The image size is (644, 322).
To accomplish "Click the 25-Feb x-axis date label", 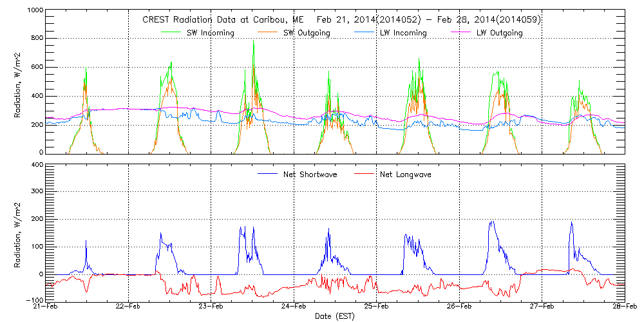I will tap(376, 307).
